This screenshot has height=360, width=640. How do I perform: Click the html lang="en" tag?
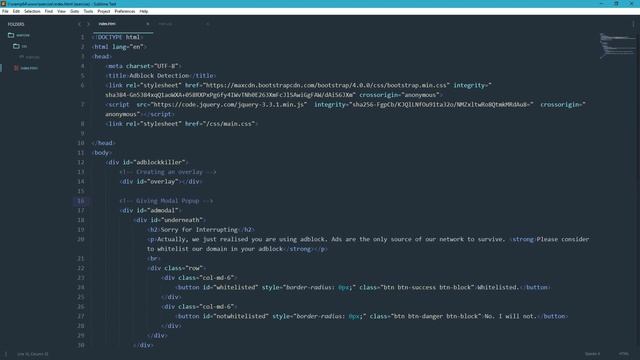point(119,47)
